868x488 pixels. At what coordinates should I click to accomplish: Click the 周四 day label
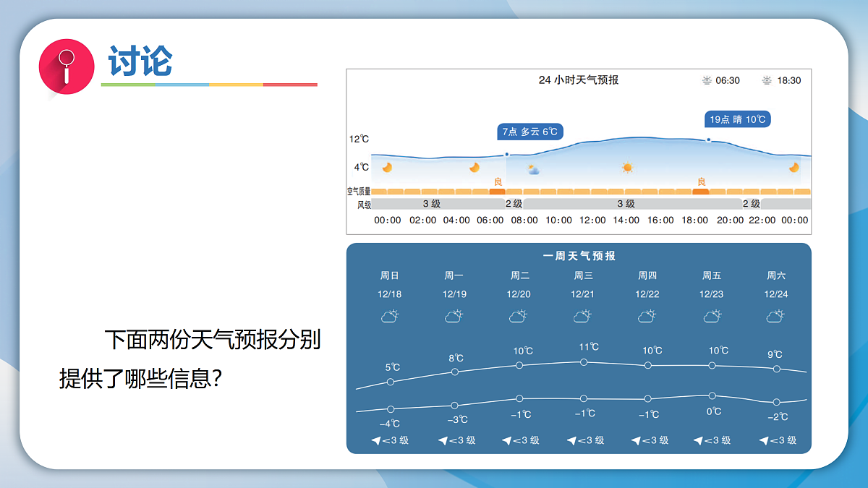647,275
